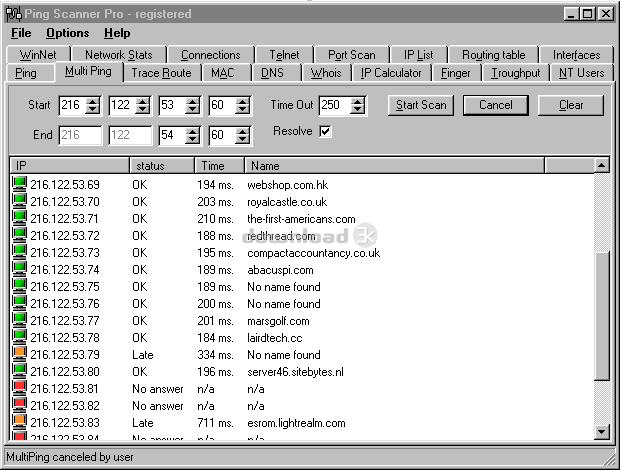Open the Options menu
This screenshot has width=620, height=470.
pos(68,33)
